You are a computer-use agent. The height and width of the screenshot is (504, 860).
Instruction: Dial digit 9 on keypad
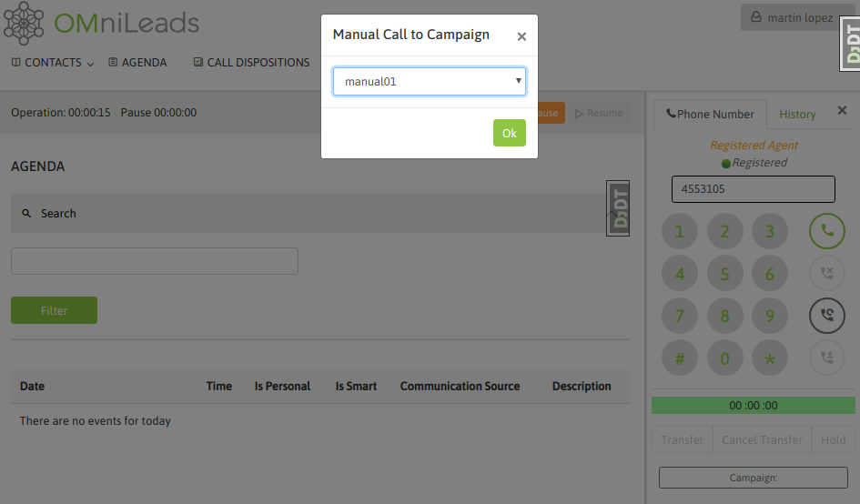770,316
